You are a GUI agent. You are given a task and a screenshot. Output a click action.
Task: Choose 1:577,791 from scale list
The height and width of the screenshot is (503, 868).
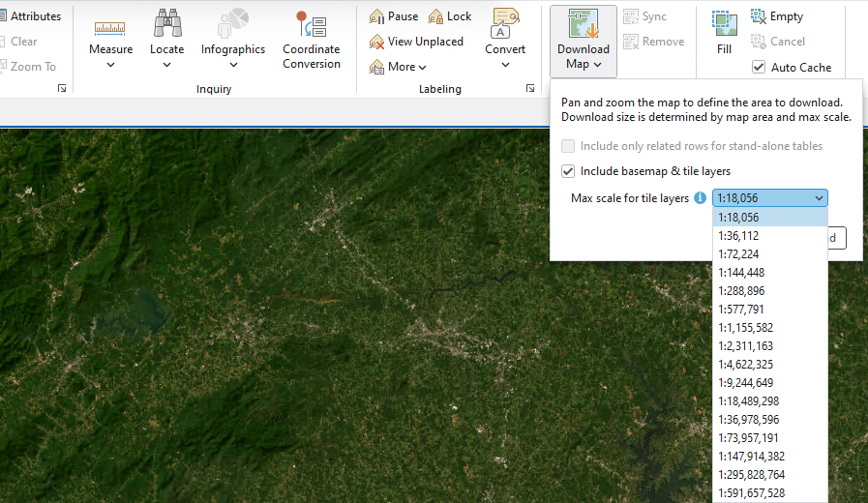click(x=741, y=310)
